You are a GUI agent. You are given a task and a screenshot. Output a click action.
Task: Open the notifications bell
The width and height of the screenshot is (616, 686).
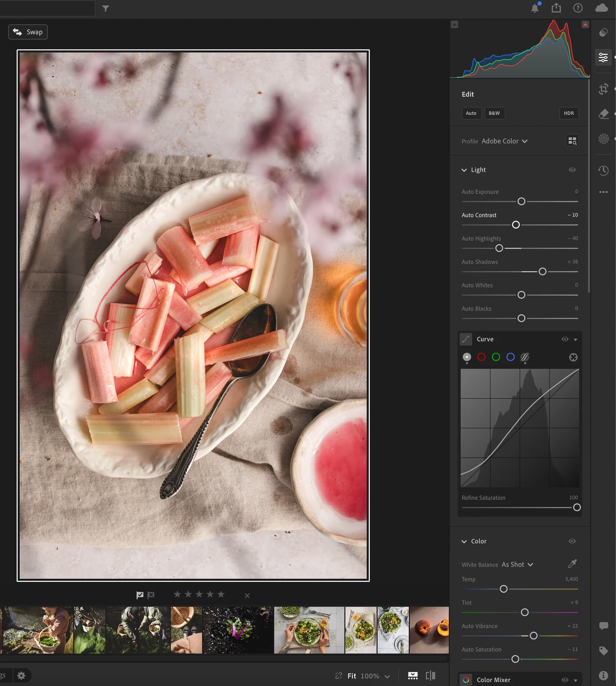(535, 8)
